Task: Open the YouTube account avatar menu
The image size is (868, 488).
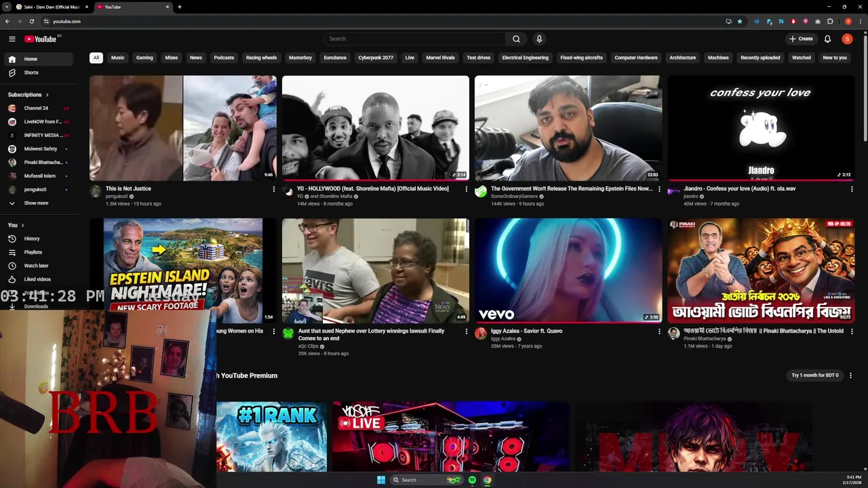Action: coord(847,39)
